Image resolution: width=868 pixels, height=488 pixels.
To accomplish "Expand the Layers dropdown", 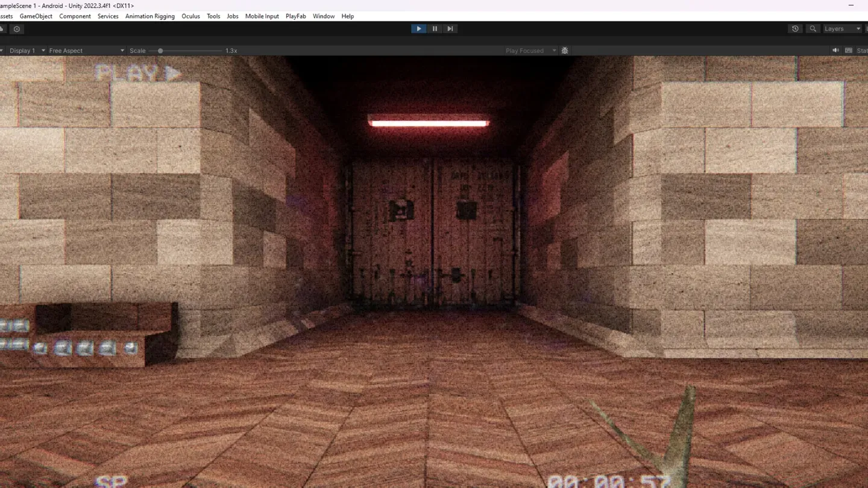I will pos(842,29).
